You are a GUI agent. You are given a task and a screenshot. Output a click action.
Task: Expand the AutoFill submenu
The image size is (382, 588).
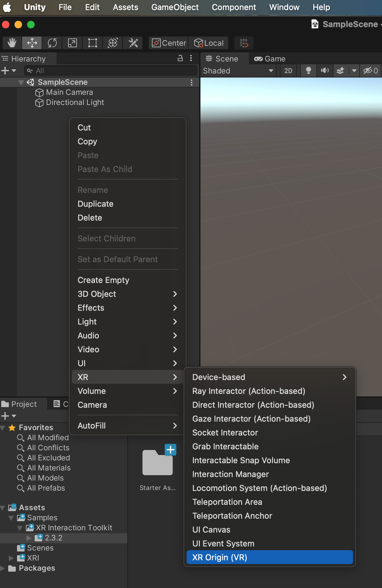pyautogui.click(x=128, y=426)
